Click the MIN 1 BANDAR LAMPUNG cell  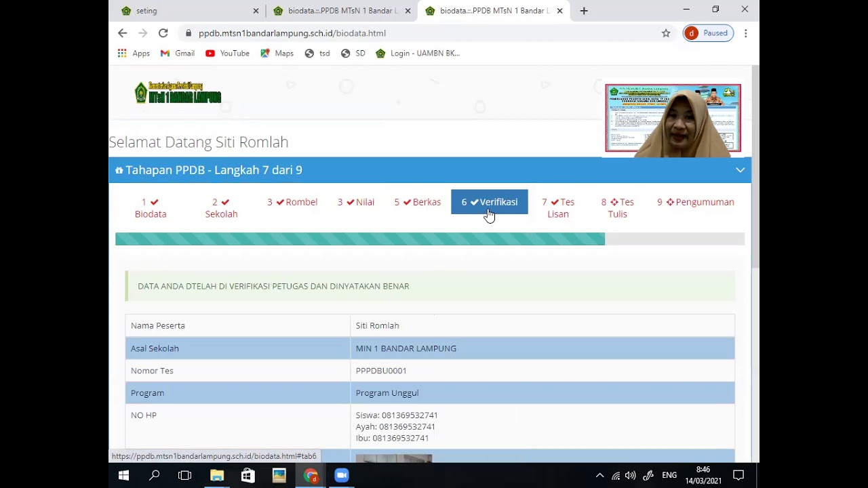[x=542, y=348]
